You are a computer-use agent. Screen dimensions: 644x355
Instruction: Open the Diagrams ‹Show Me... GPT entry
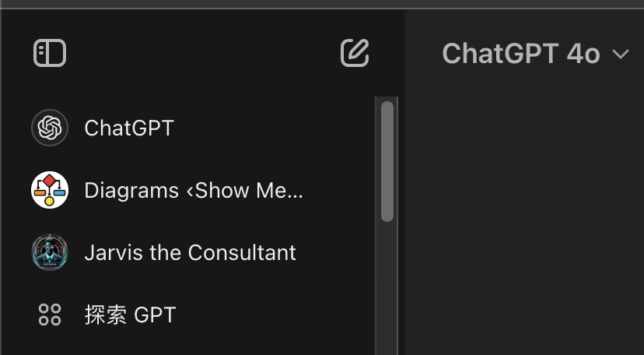click(193, 190)
